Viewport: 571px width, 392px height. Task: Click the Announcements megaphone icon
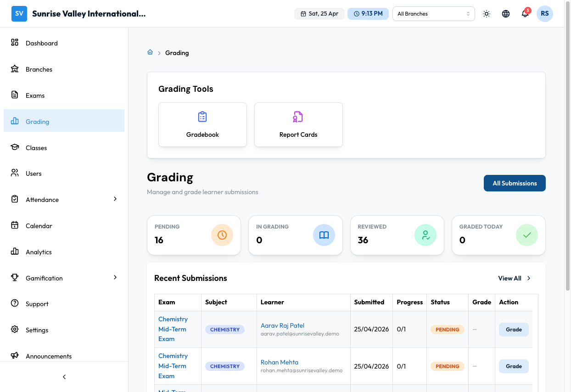(15, 356)
